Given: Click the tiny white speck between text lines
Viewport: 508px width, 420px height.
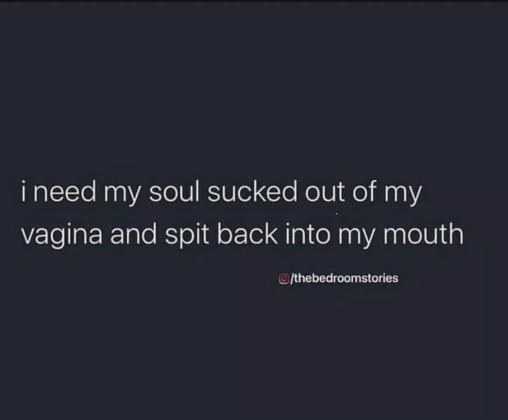Looking at the screenshot, I should 337,213.
